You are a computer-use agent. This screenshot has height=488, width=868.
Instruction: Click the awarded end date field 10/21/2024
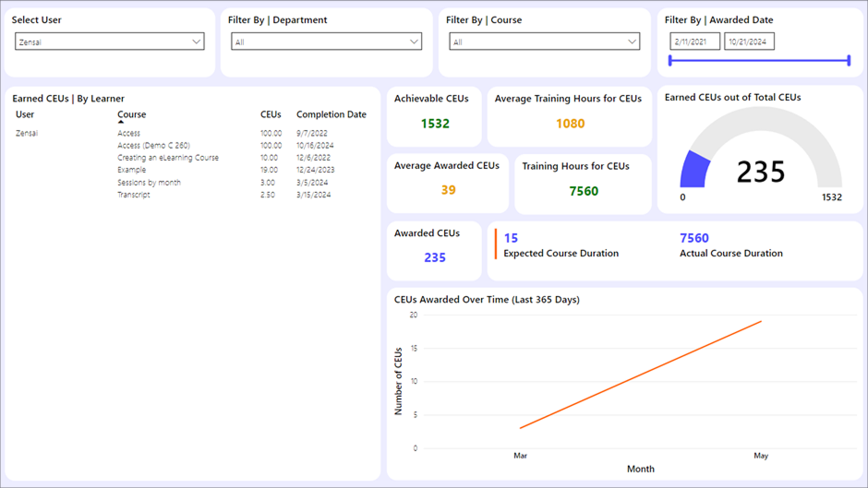(749, 42)
